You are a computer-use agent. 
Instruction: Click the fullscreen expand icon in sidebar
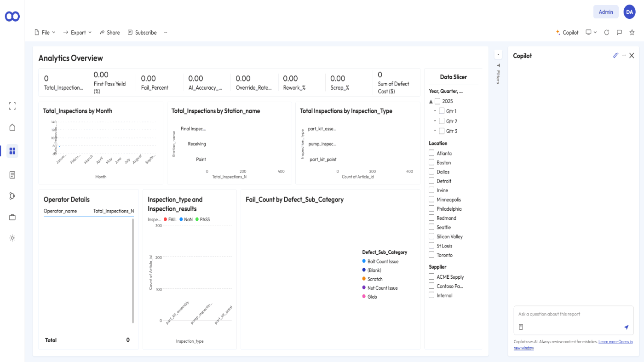[x=12, y=106]
